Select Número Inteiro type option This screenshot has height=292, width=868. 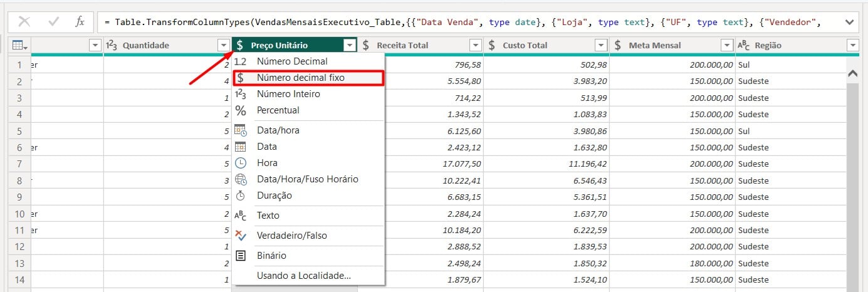tap(308, 94)
